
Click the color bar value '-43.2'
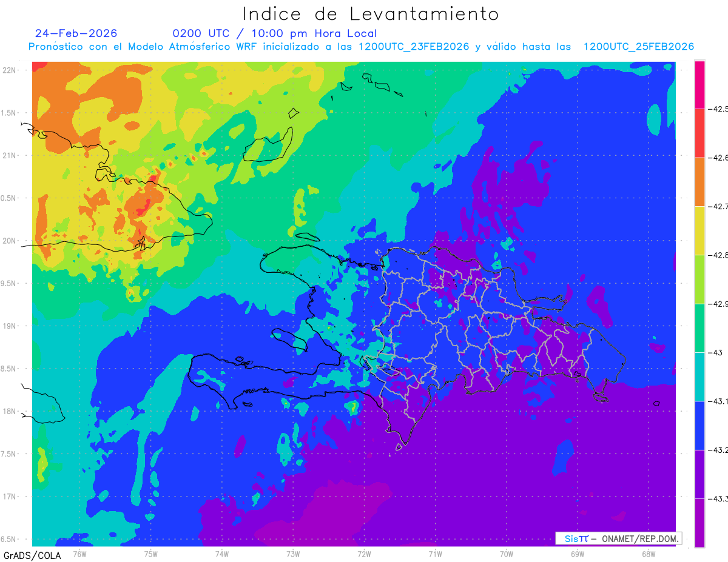(x=718, y=450)
